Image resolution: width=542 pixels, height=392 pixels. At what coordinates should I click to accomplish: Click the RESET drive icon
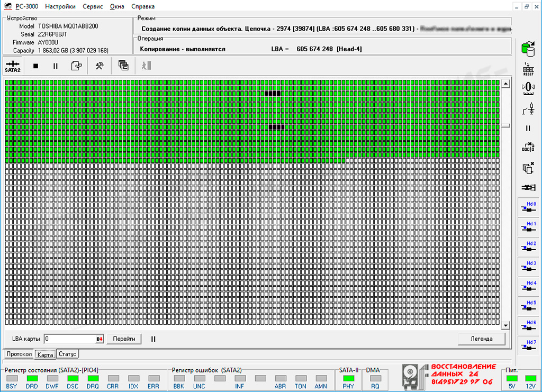pos(528,69)
